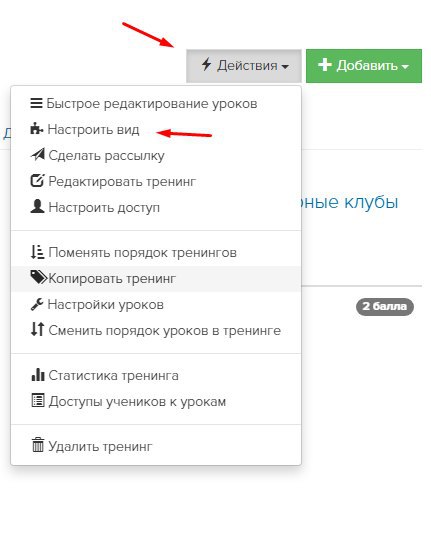431x540 pixels.
Task: Click the sort-list icon for порядок тренингов
Action: pos(37,252)
